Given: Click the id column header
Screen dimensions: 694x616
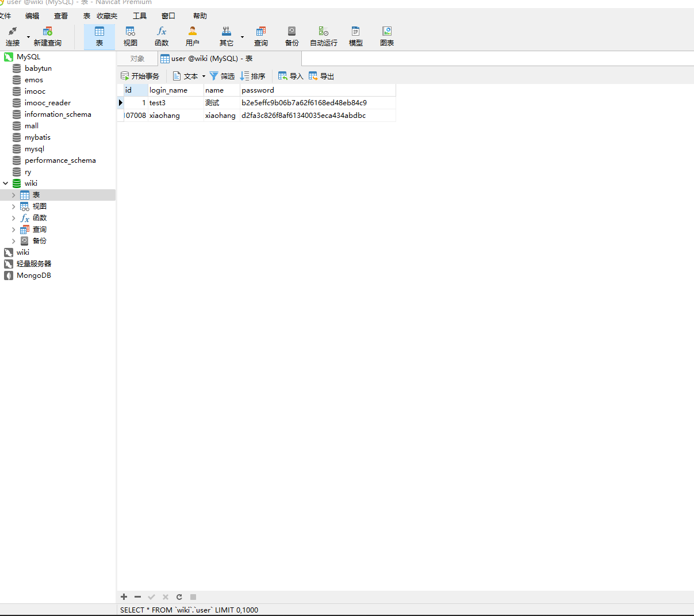Looking at the screenshot, I should 136,90.
